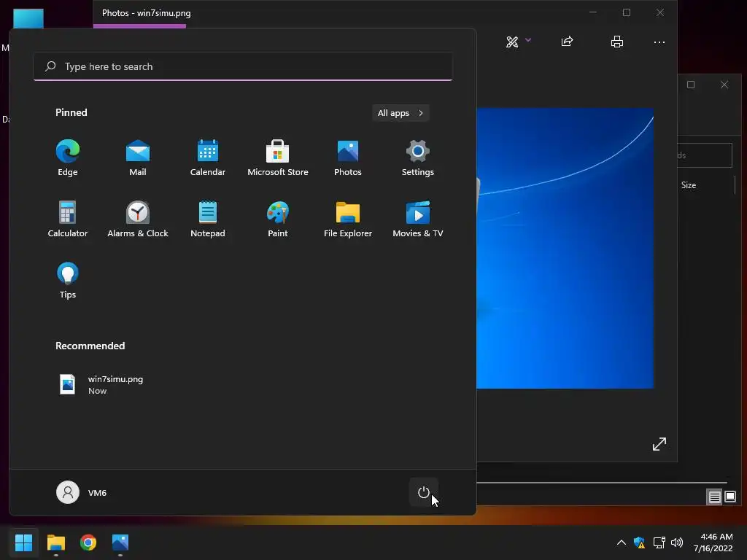
Task: Launch Alarms & Clock
Action: [x=138, y=219]
